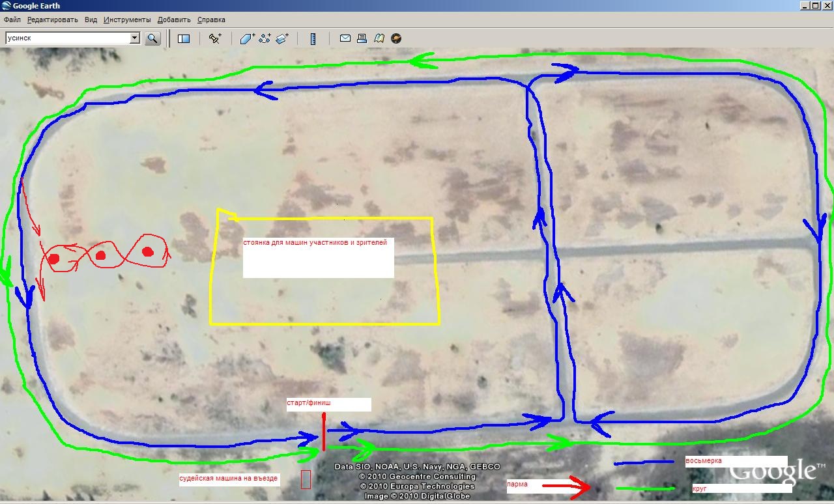The image size is (834, 504).
Task: Click the email envelope icon
Action: click(x=345, y=38)
